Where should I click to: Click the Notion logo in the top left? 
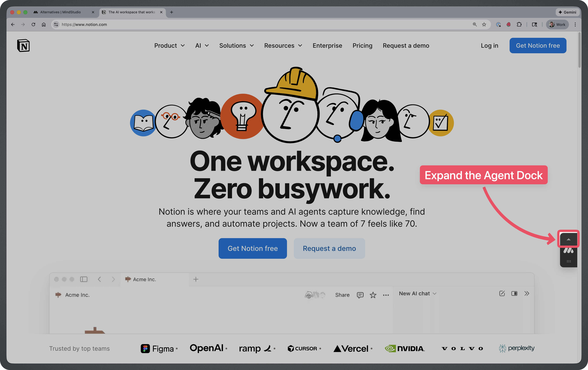click(24, 45)
